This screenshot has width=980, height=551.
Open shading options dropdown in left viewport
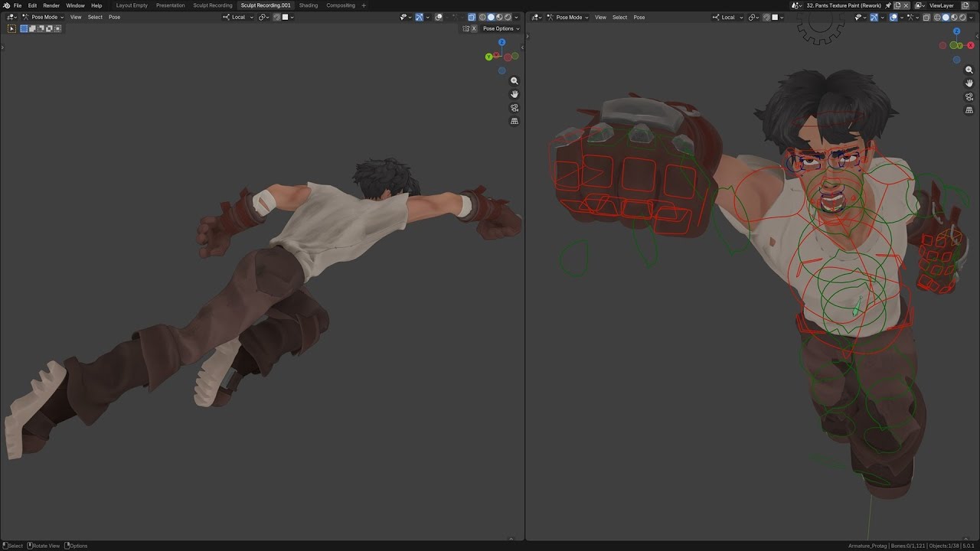[516, 17]
